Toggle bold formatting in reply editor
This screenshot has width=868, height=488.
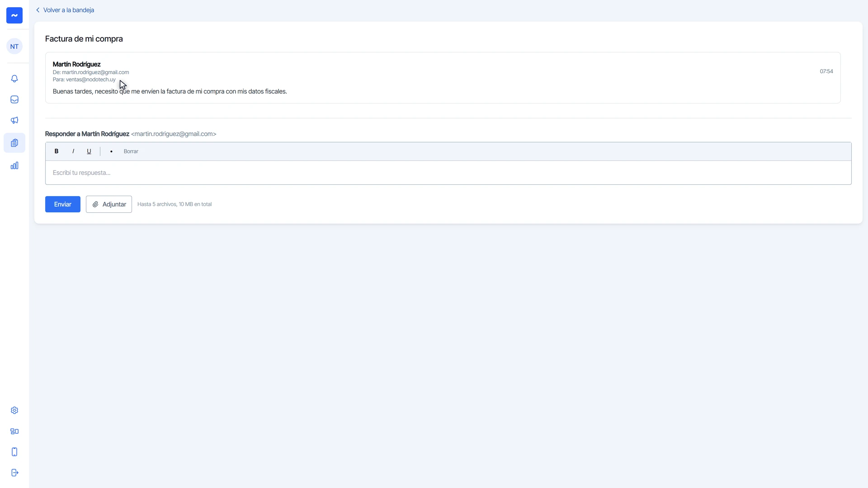pos(57,151)
